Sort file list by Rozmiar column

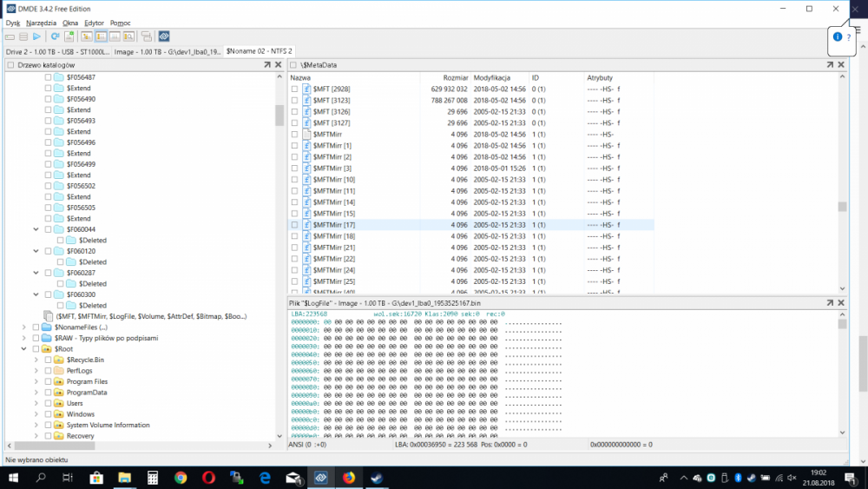point(455,78)
